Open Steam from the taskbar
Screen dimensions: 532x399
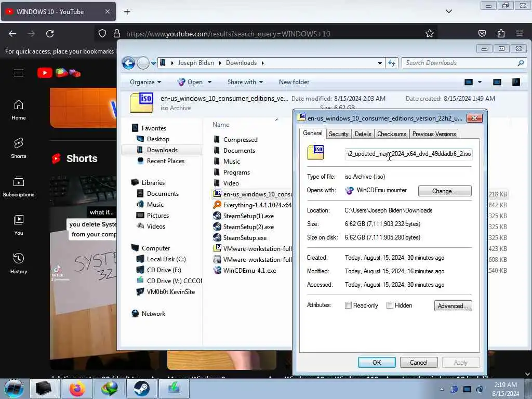[x=141, y=389]
